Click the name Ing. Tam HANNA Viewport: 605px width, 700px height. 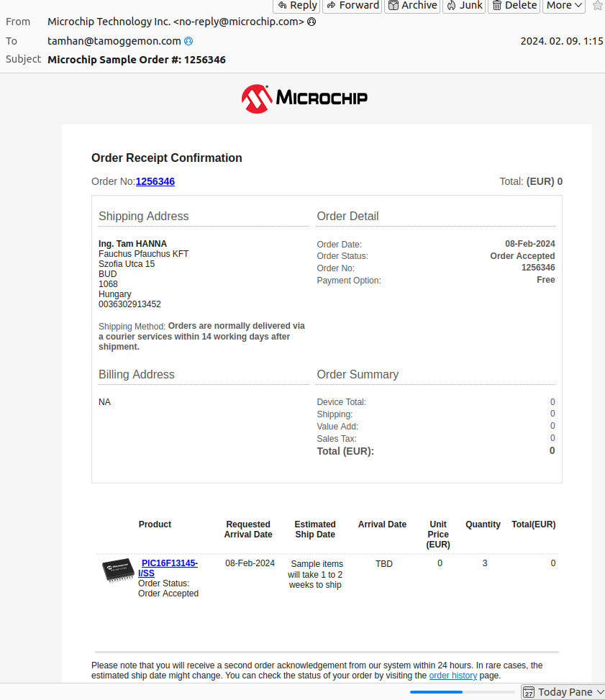[x=132, y=244]
